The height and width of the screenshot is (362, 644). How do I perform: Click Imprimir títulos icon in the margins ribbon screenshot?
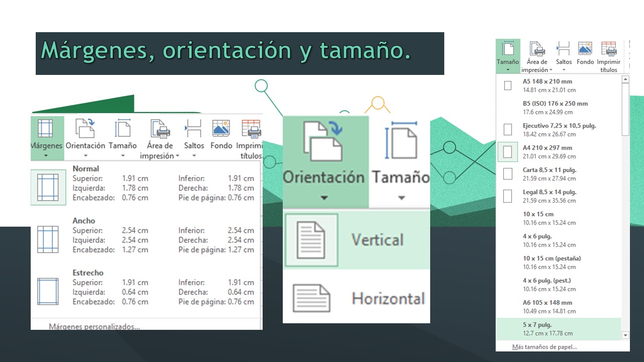click(x=251, y=128)
